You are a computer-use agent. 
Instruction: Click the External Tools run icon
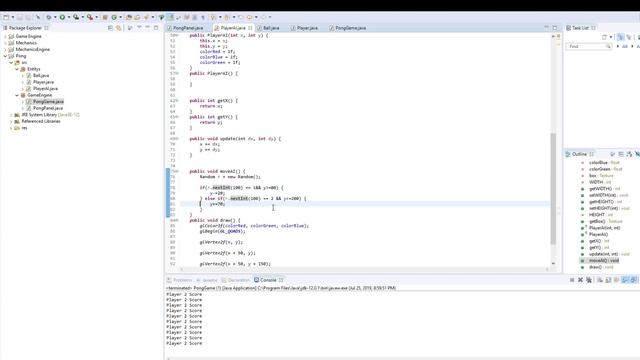tap(90, 17)
